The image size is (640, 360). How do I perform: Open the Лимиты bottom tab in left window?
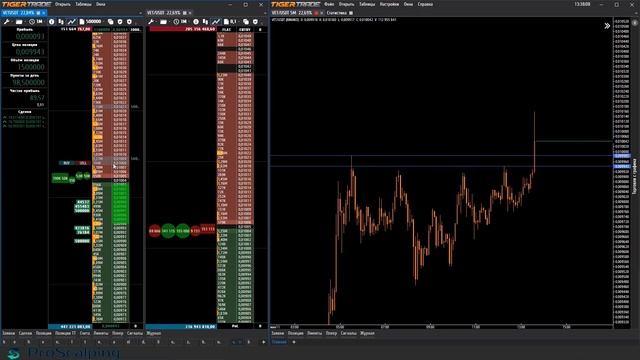101,333
